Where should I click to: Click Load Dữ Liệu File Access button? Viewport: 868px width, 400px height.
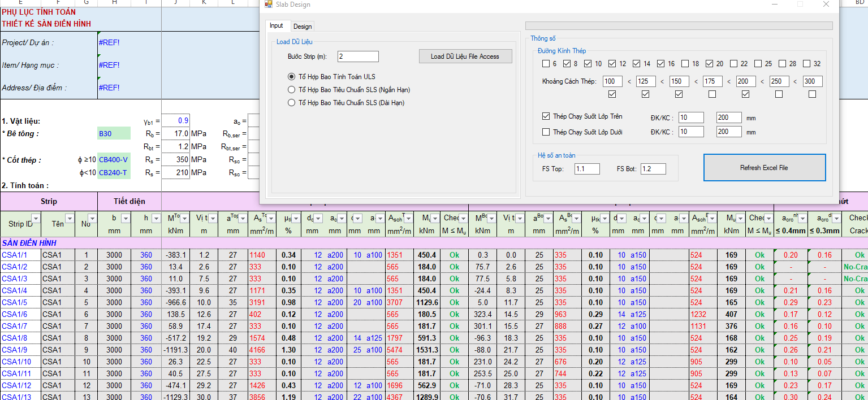coord(465,56)
